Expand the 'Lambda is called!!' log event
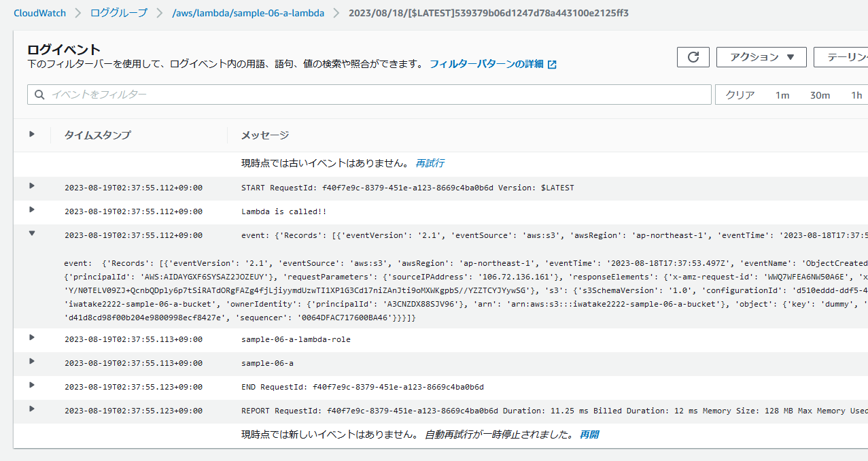This screenshot has width=868, height=461. pos(32,211)
